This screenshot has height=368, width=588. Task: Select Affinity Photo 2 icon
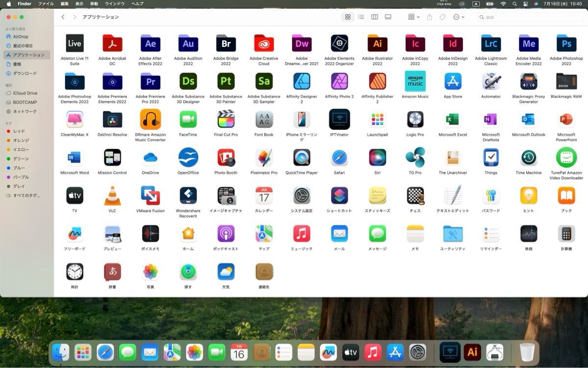(340, 81)
